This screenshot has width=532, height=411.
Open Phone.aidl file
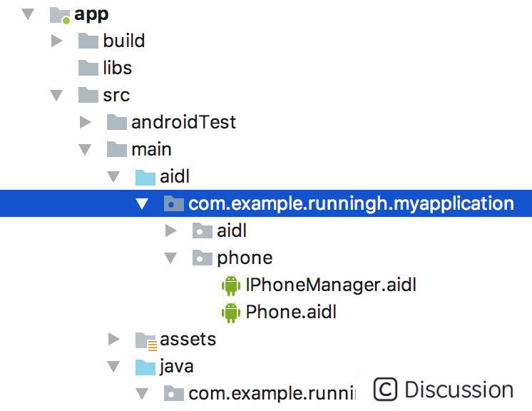coord(291,313)
